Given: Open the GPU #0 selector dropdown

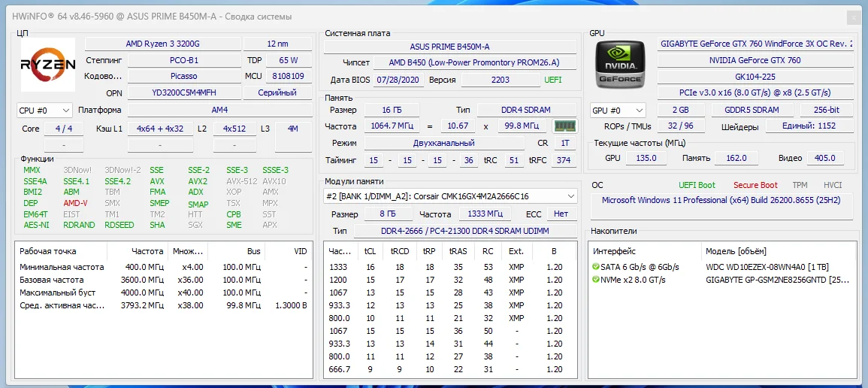Looking at the screenshot, I should click(x=618, y=110).
